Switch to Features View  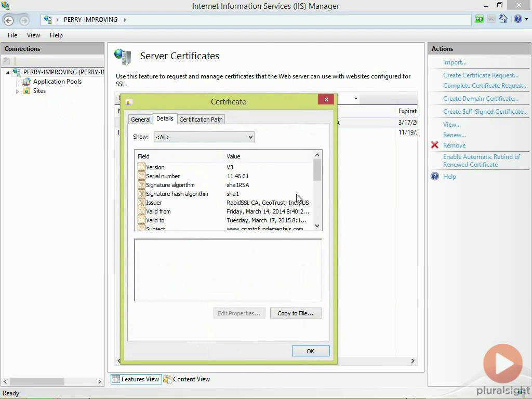pyautogui.click(x=136, y=379)
